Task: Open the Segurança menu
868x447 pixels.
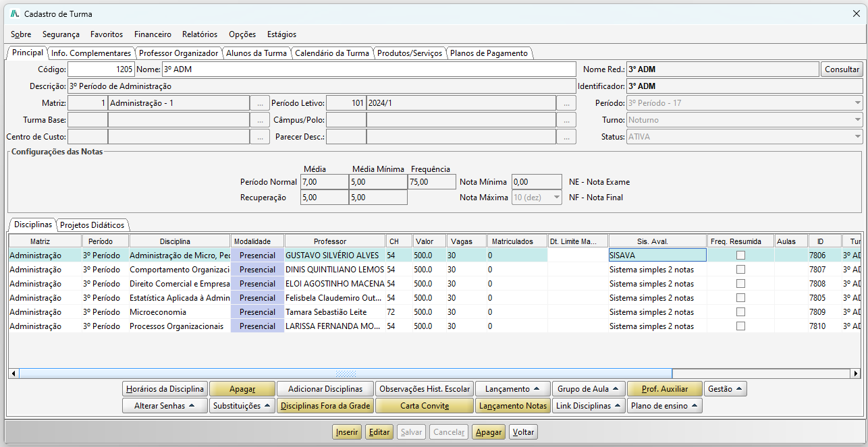Action: tap(61, 34)
